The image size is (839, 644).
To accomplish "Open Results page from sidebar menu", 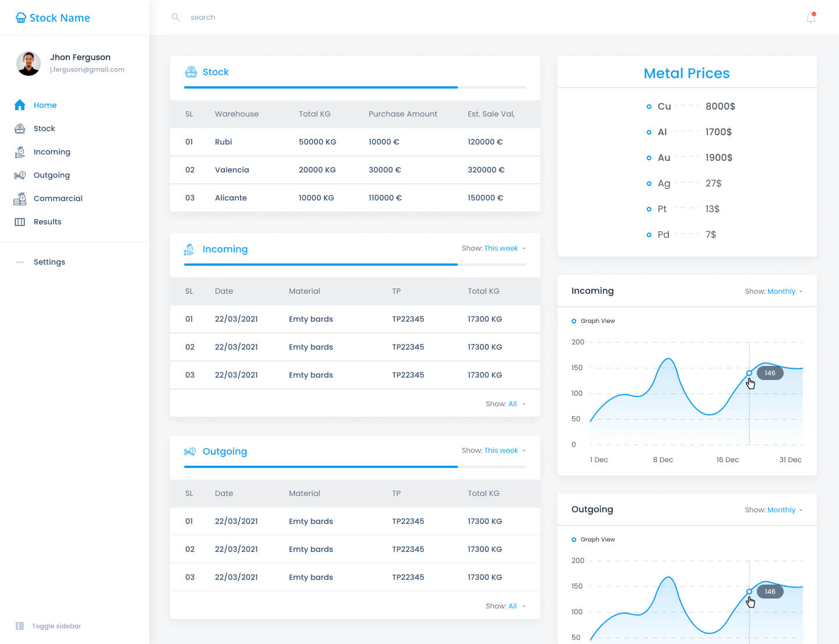I will coord(47,221).
